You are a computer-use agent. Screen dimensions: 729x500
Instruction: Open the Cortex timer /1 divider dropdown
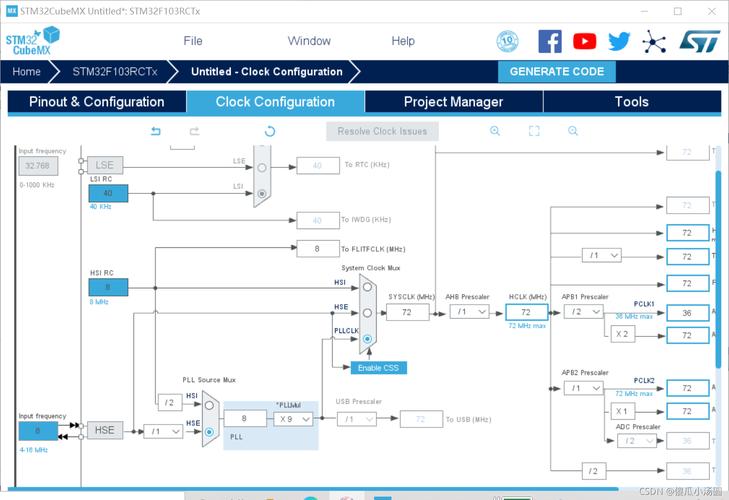tap(602, 255)
